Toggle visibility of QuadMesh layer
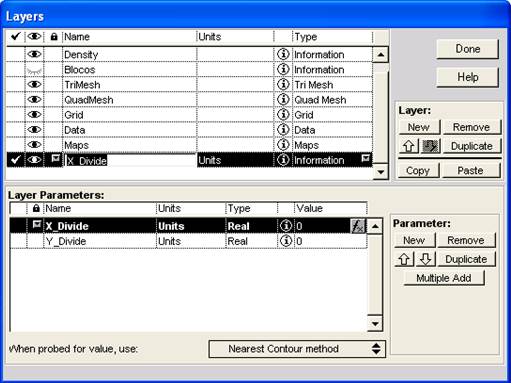The height and width of the screenshot is (383, 511). pos(34,99)
